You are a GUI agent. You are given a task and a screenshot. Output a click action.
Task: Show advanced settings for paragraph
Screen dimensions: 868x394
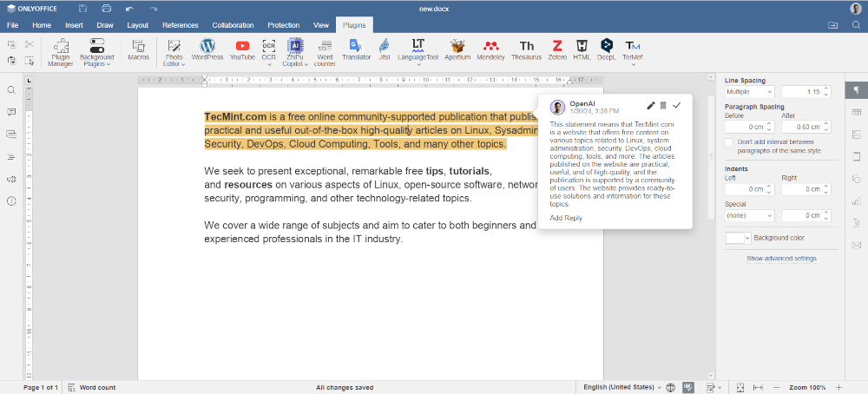(x=781, y=258)
